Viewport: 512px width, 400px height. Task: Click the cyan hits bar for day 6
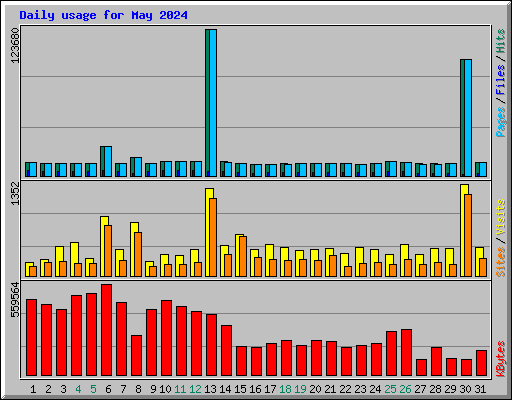coord(108,161)
